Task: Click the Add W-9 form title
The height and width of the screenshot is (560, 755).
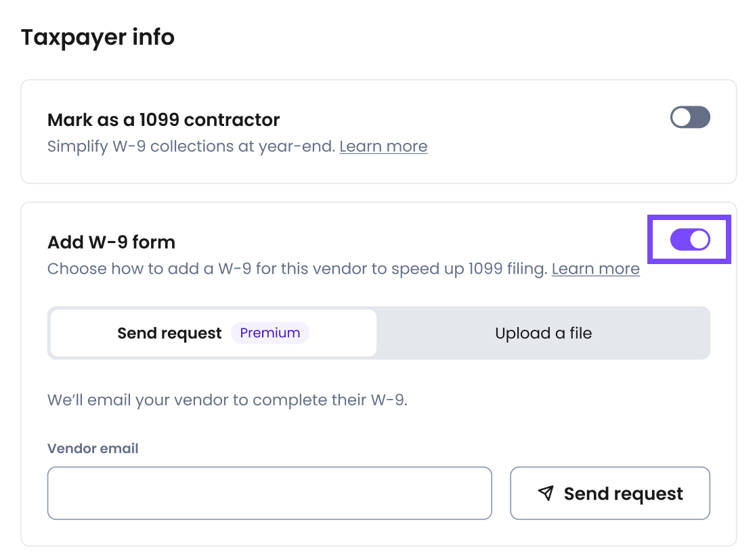Action: pyautogui.click(x=111, y=242)
